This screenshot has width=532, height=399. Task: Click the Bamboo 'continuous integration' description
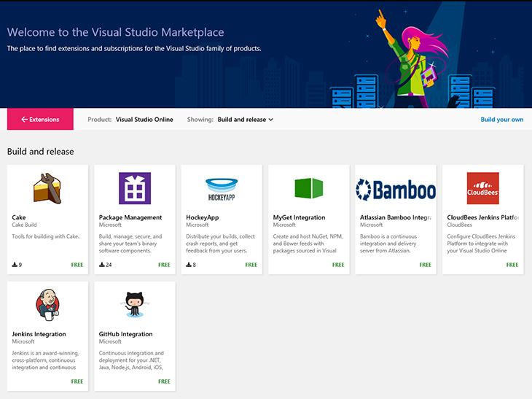388,244
